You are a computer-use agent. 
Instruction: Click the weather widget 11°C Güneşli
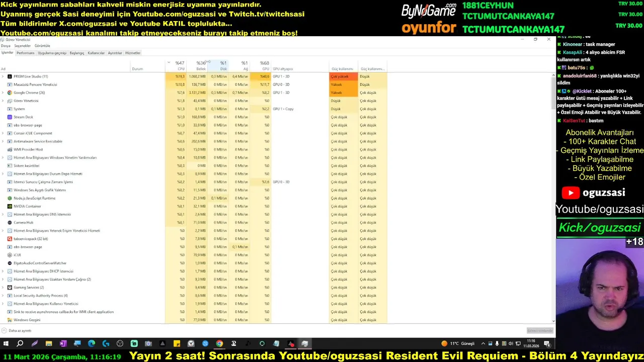458,344
